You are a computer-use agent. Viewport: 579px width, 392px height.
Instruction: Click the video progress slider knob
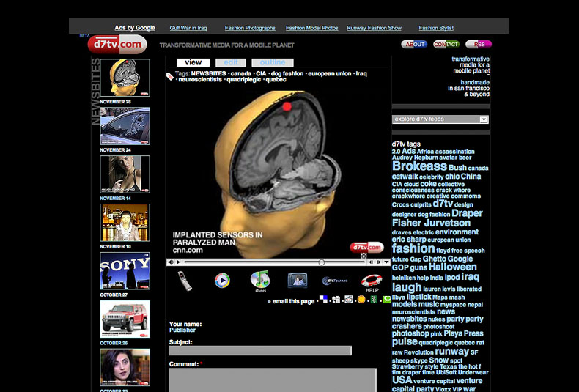point(322,262)
